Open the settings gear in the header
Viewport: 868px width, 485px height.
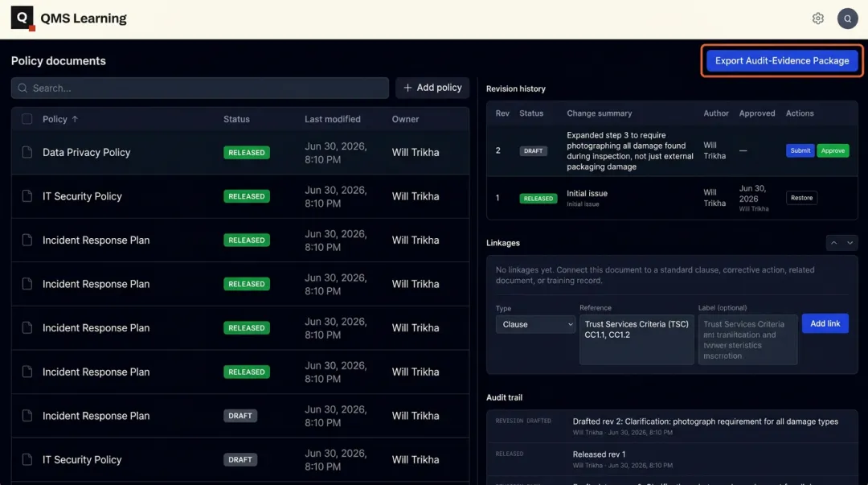[817, 18]
